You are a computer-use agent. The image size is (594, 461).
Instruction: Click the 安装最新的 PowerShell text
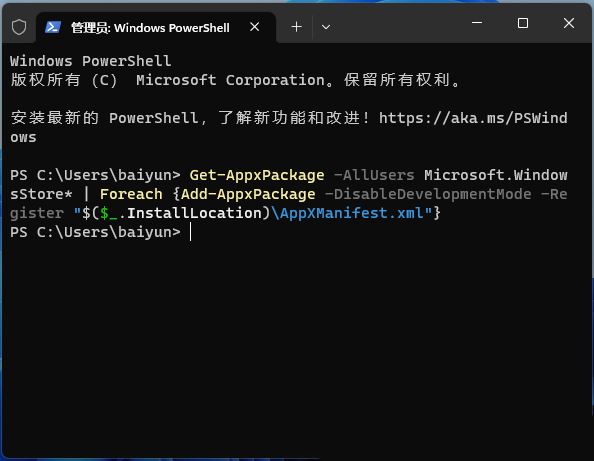(x=104, y=118)
